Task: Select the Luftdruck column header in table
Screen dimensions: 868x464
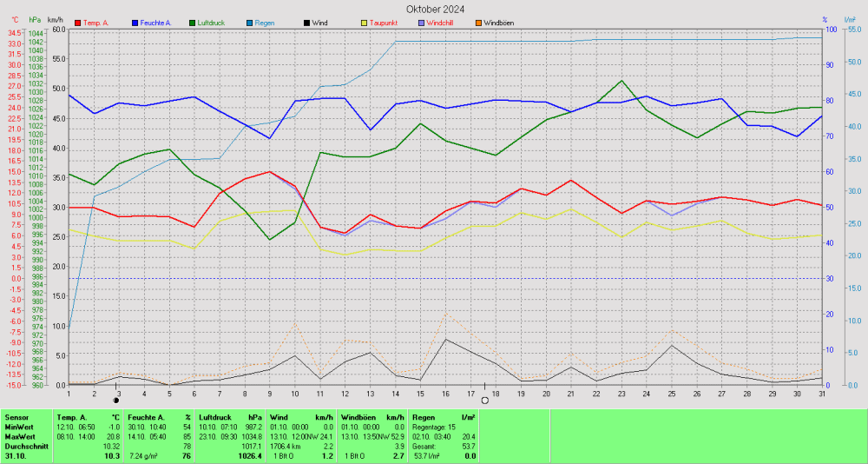Action: click(x=216, y=418)
